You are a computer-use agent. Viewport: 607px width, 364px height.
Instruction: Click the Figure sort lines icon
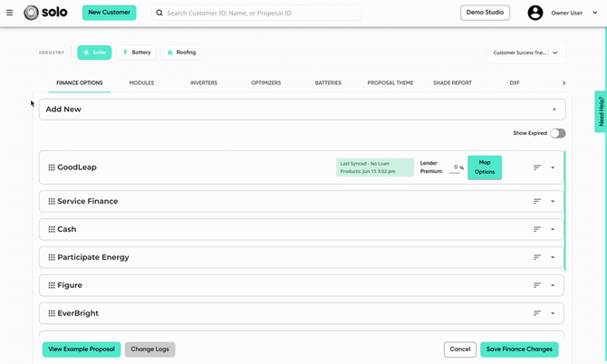(x=537, y=285)
